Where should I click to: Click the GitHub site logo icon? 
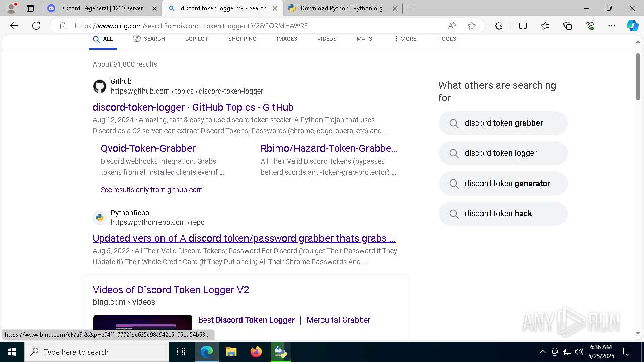[x=100, y=86]
